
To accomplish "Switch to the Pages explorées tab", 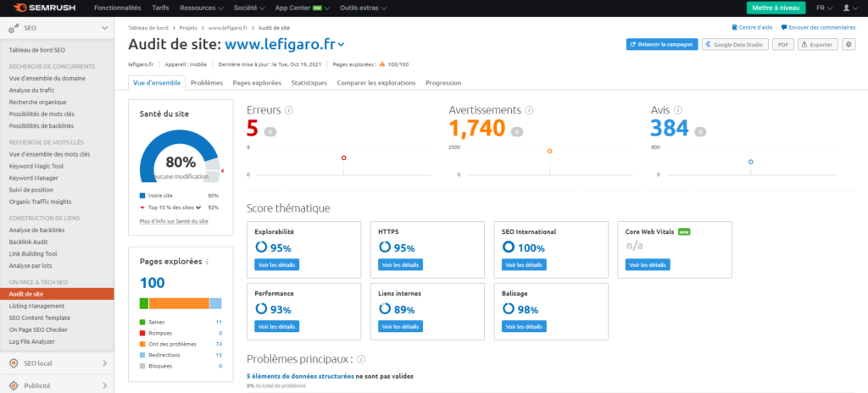I will click(x=257, y=82).
